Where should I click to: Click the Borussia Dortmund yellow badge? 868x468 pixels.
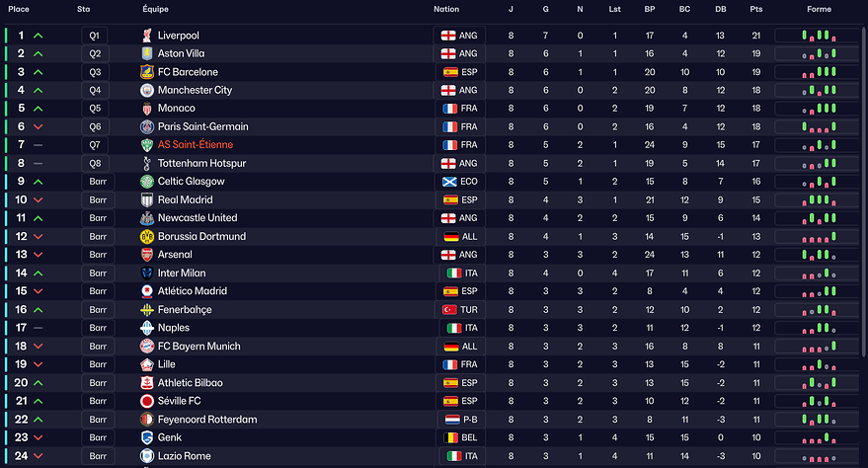(x=147, y=237)
